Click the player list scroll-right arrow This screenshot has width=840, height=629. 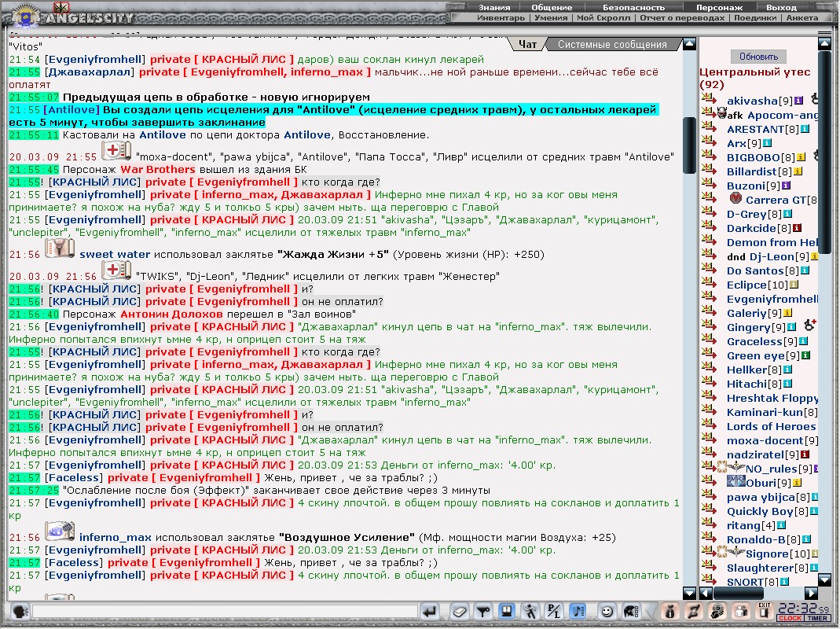click(811, 593)
